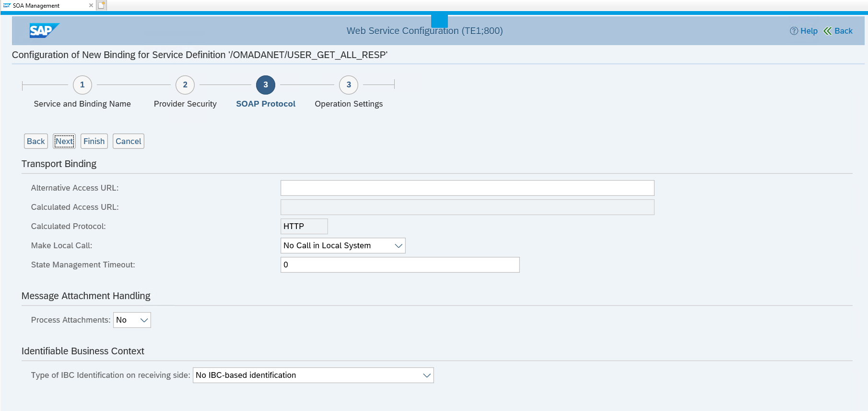The image size is (868, 411).
Task: Click the Calculated Protocol HTTP field
Action: click(x=304, y=226)
